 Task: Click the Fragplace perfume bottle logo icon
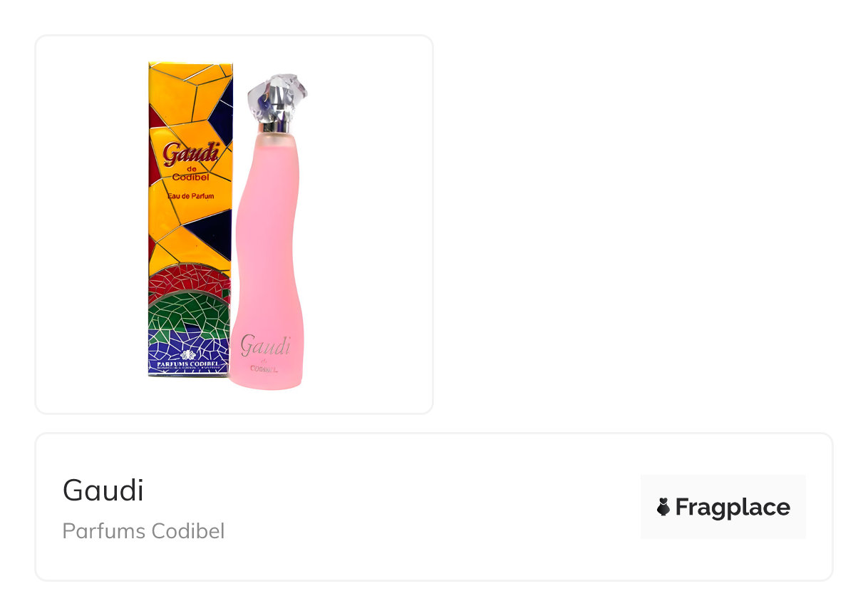[x=663, y=507]
